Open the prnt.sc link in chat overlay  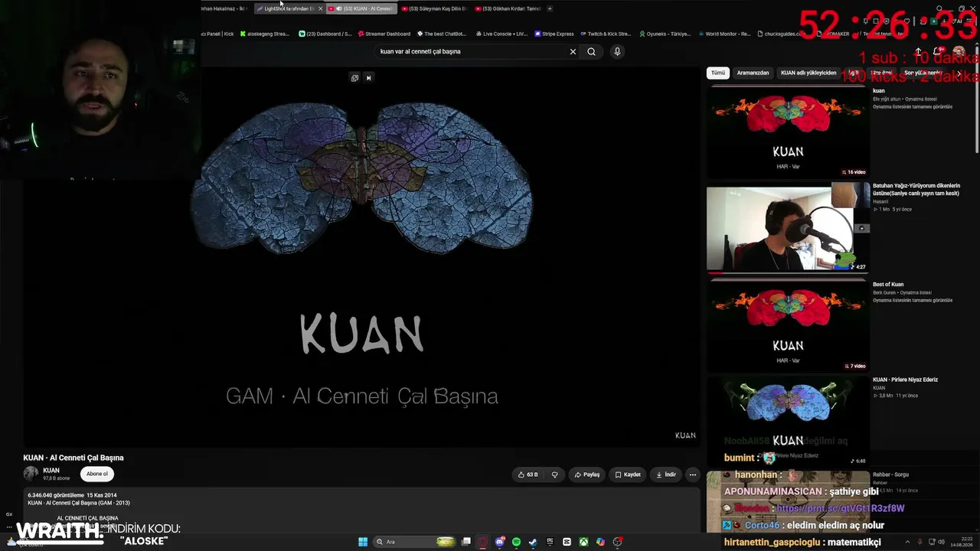841,508
